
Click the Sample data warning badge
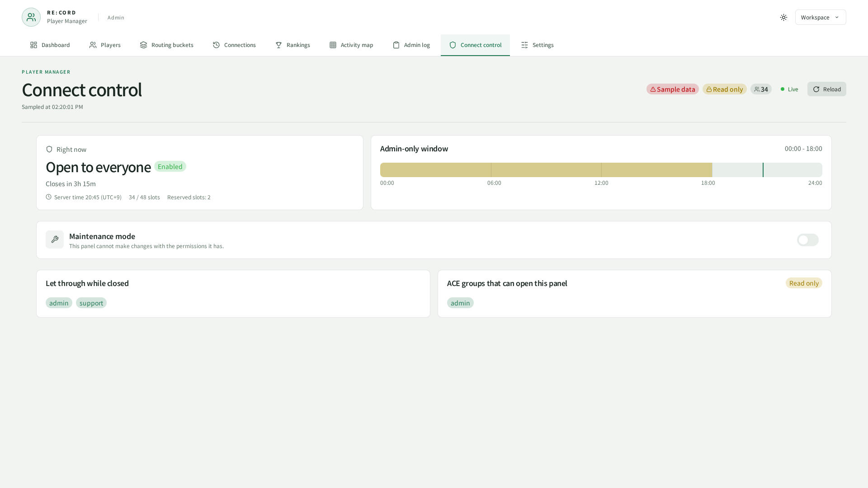(673, 89)
